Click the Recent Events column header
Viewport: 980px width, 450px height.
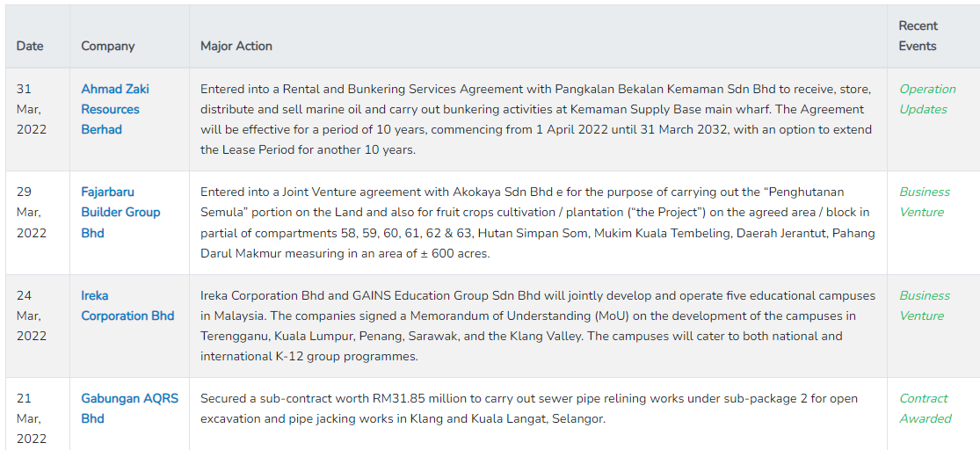coord(918,36)
